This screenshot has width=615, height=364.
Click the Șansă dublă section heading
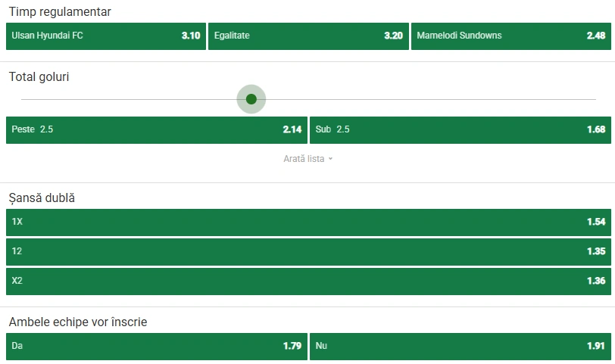tap(42, 198)
